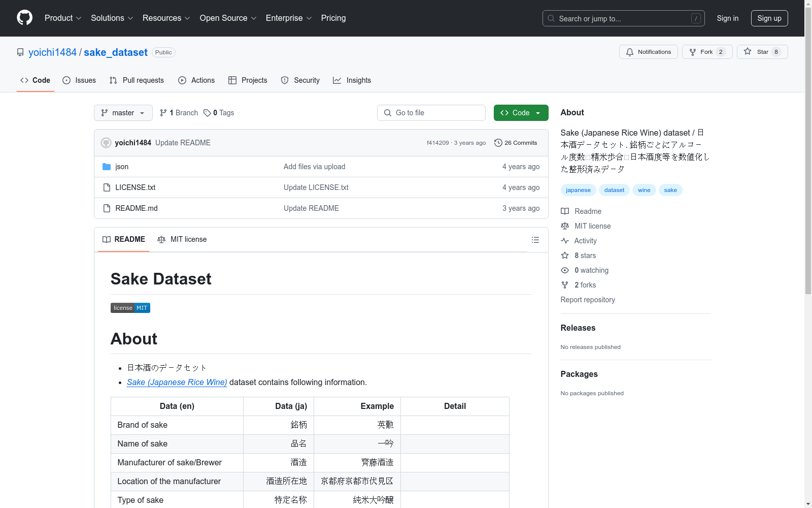The image size is (812, 508).
Task: Switch to the Issues tab
Action: coord(79,80)
